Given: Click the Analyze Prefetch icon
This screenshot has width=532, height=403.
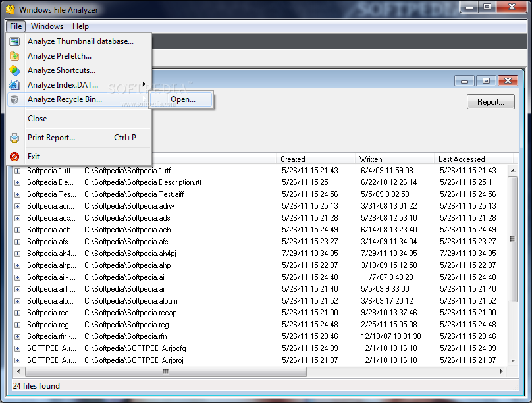Looking at the screenshot, I should [14, 55].
